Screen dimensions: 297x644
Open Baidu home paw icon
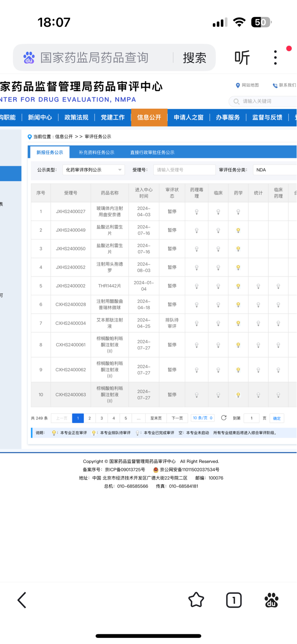pyautogui.click(x=272, y=600)
